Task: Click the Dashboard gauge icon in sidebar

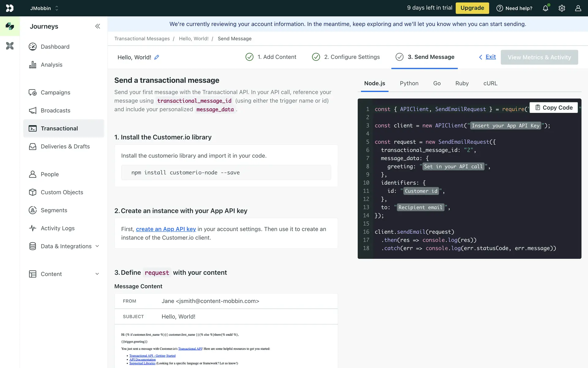Action: [32, 47]
